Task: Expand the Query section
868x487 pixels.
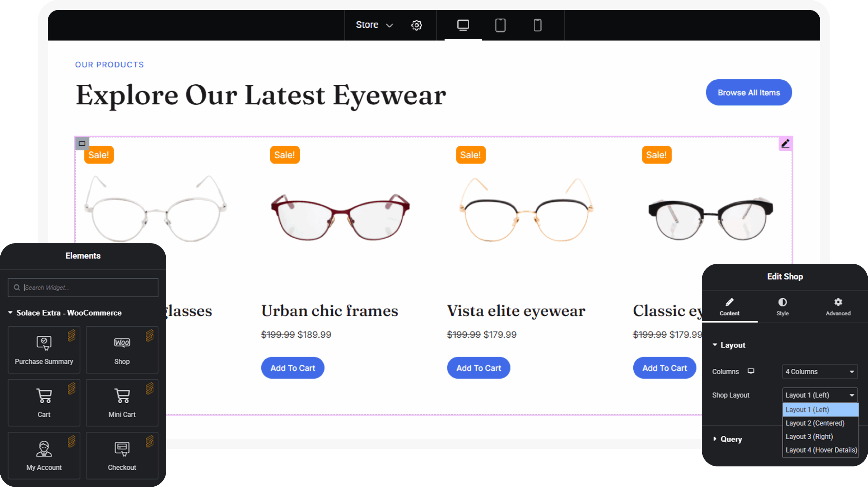Action: click(731, 439)
